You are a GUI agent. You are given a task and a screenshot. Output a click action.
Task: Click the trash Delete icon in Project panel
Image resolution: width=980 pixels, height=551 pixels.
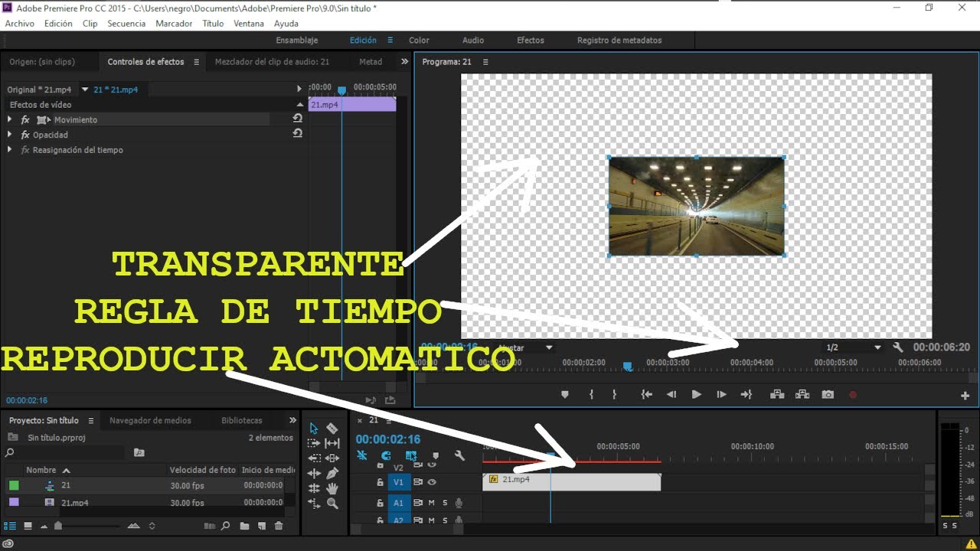click(x=279, y=526)
